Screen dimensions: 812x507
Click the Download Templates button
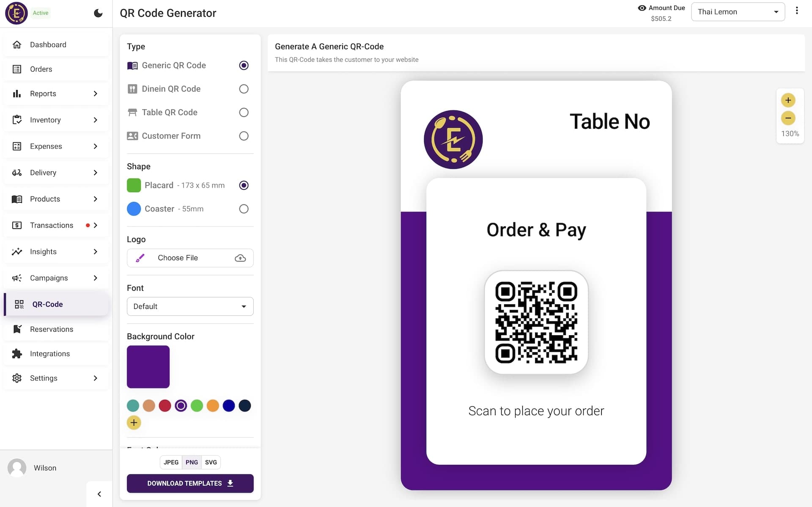click(190, 483)
